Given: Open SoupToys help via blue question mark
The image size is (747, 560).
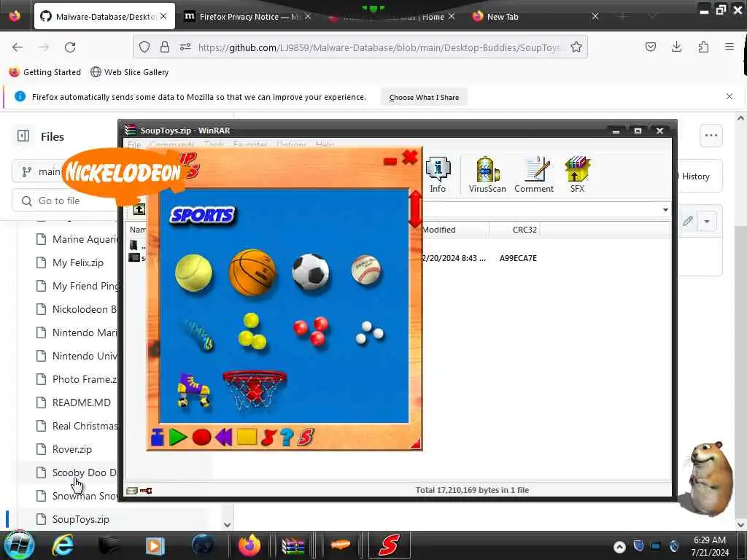Looking at the screenshot, I should tap(286, 437).
